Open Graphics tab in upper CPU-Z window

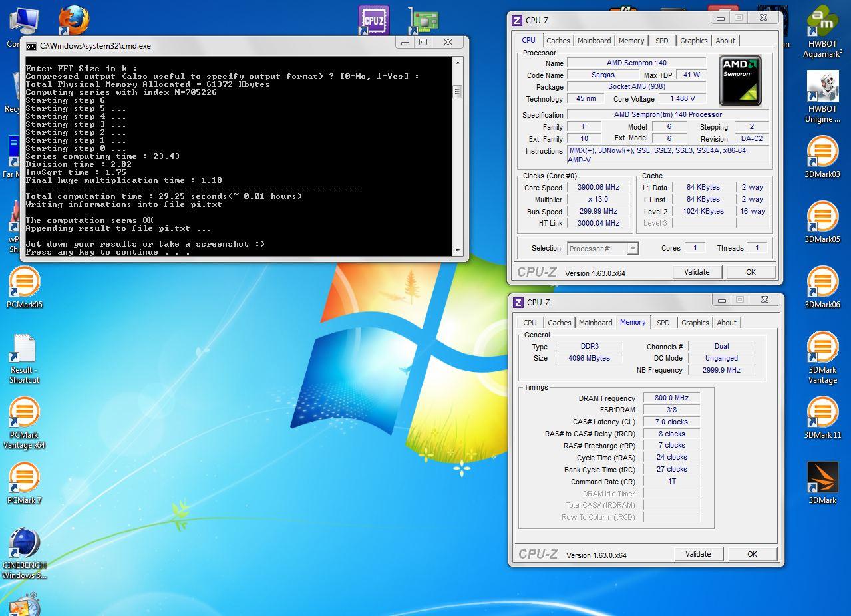tap(693, 41)
